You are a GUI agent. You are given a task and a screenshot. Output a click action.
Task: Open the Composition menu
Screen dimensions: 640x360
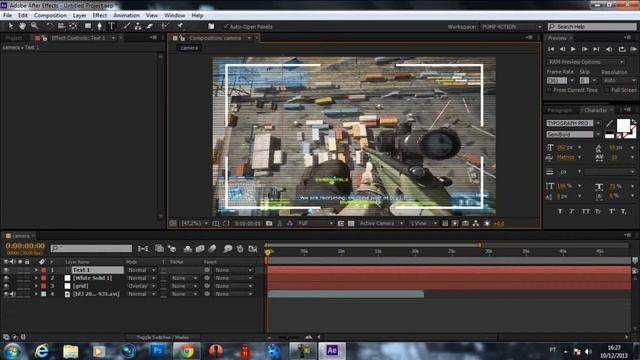50,16
